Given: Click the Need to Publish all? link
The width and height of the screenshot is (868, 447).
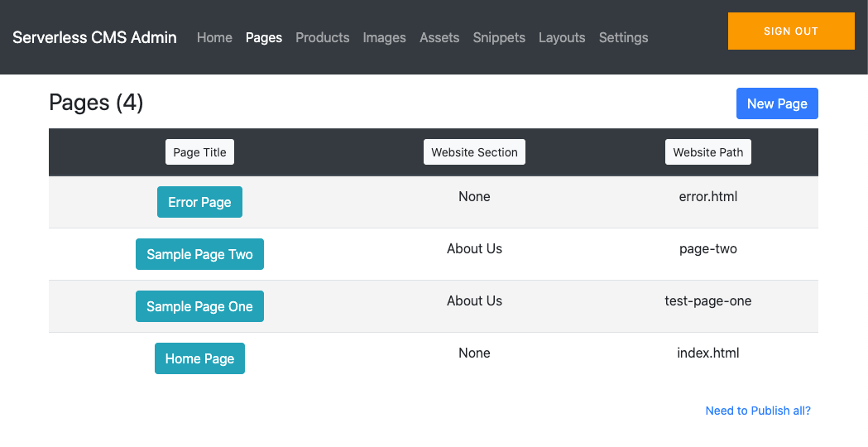Looking at the screenshot, I should pos(757,411).
